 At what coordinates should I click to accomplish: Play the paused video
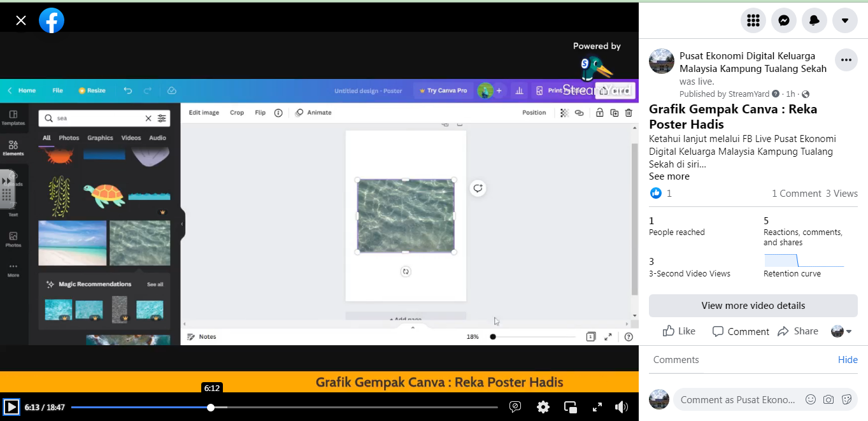click(x=11, y=407)
